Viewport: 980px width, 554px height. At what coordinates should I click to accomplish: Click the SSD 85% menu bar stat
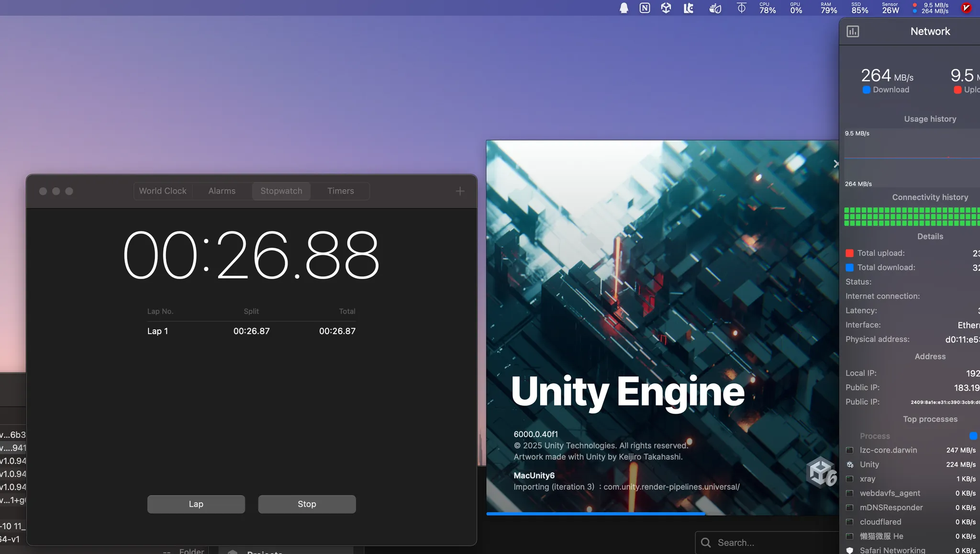859,8
